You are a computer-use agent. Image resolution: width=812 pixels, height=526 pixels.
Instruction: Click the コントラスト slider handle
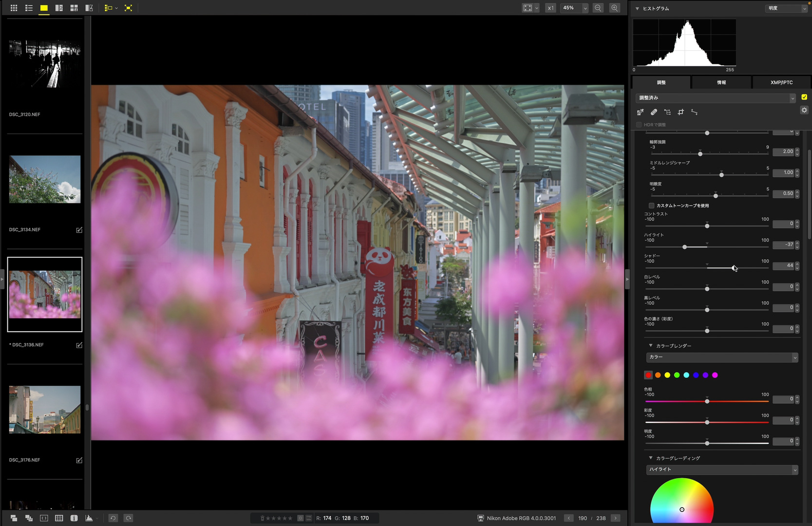coord(707,226)
